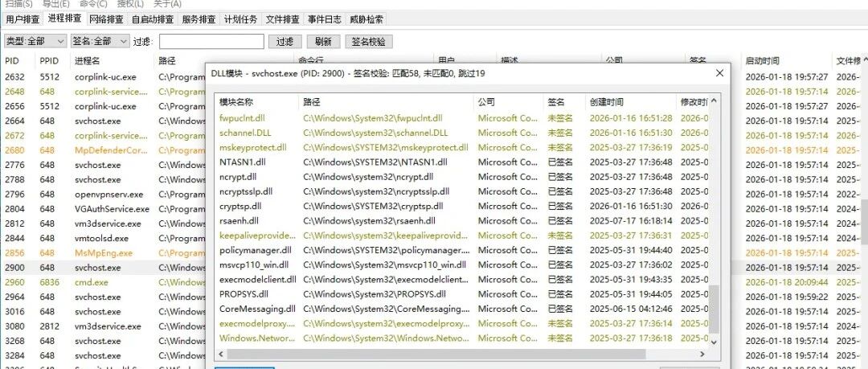Click the 签名校验 button
Image resolution: width=868 pixels, height=369 pixels.
(x=369, y=42)
